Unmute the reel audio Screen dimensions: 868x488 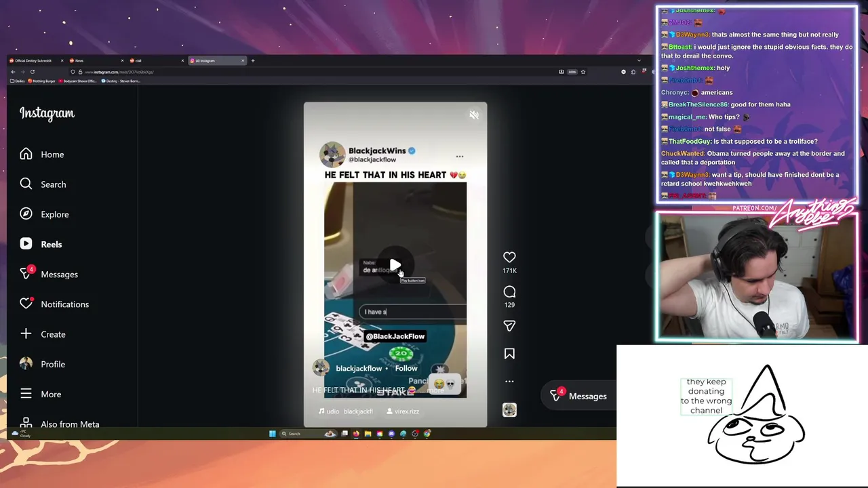[x=474, y=115]
